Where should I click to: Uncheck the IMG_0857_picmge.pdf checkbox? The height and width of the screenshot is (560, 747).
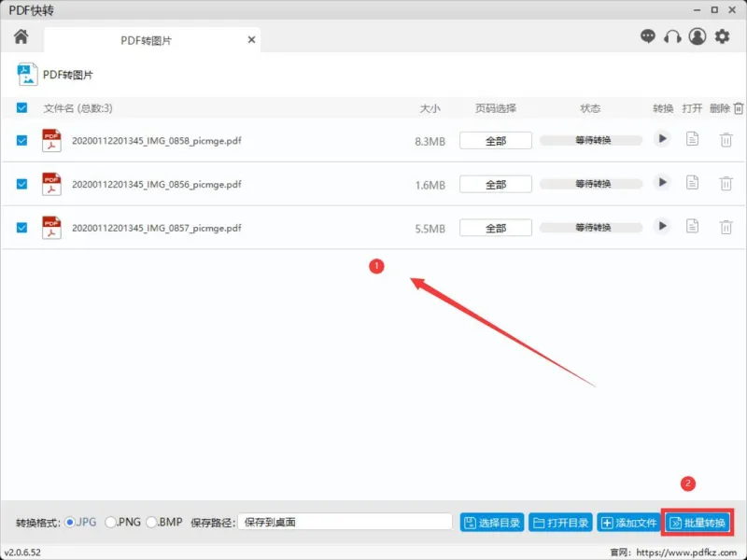(x=21, y=228)
